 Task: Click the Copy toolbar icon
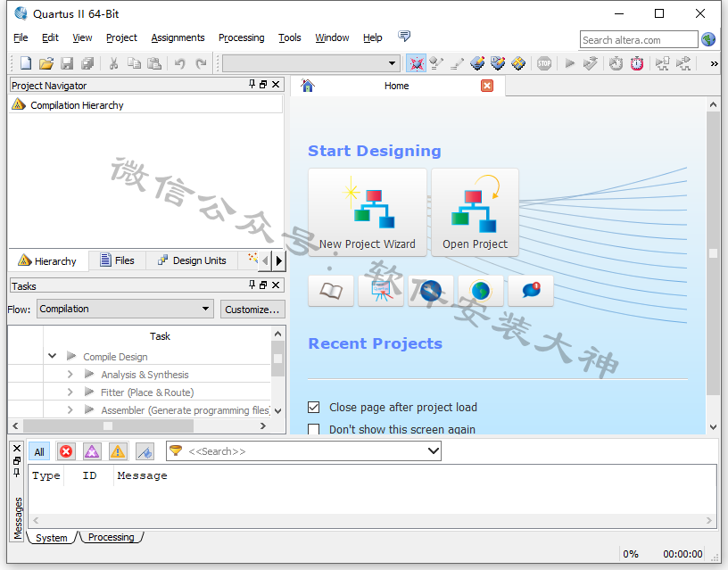pos(134,63)
